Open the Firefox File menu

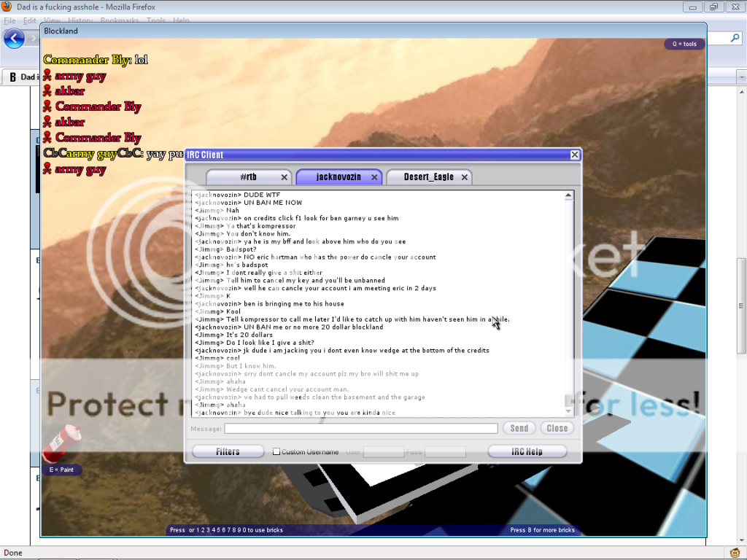point(9,21)
